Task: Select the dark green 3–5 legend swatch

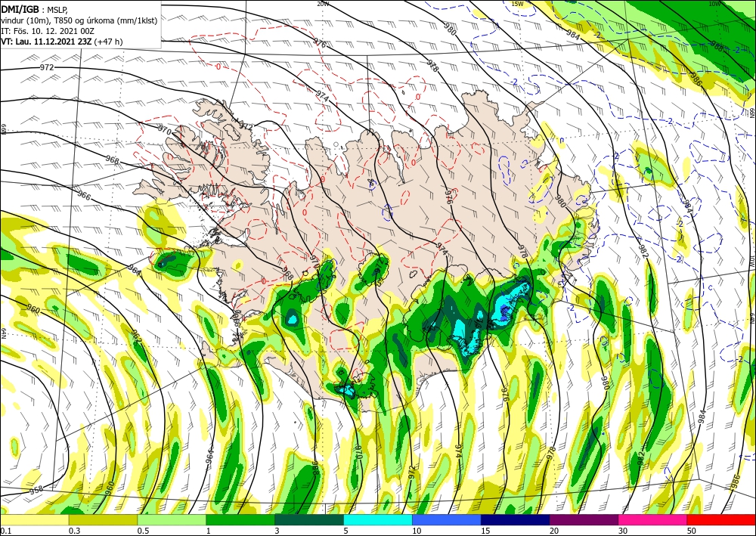Action: point(309,520)
